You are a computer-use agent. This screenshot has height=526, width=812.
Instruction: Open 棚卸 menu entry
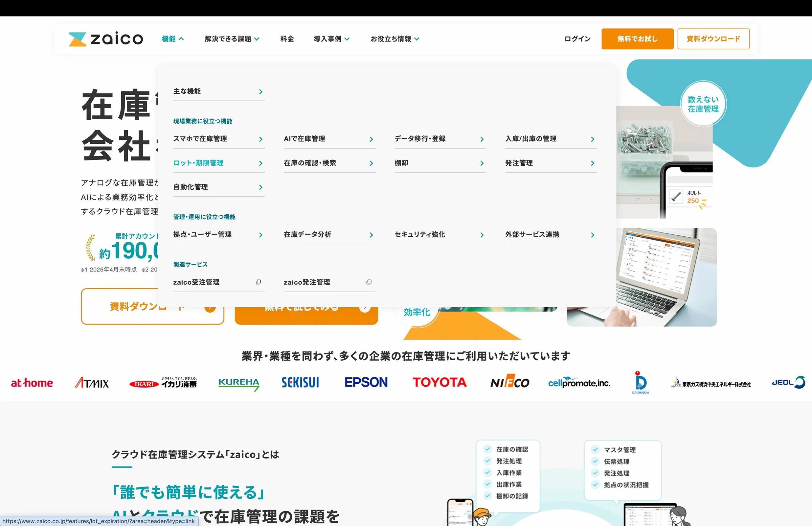coord(440,163)
